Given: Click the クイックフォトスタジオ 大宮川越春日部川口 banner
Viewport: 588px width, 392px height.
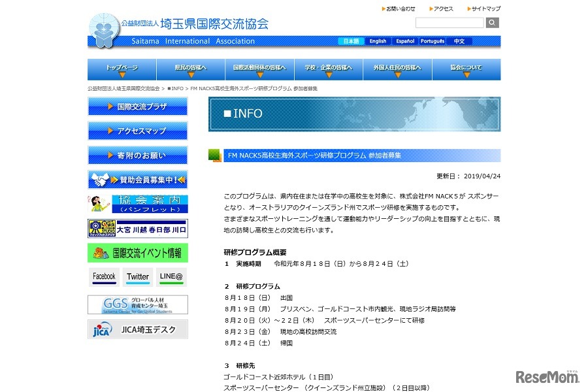Looking at the screenshot, I should [x=137, y=228].
